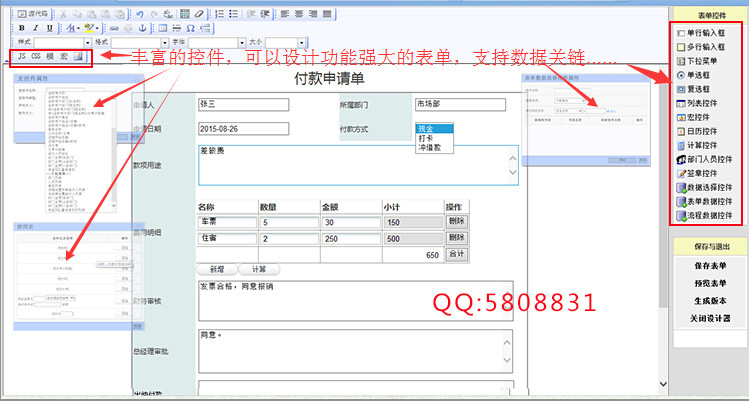The height and width of the screenshot is (401, 749).
Task: Click 保存表单 to save the form
Action: click(x=710, y=266)
